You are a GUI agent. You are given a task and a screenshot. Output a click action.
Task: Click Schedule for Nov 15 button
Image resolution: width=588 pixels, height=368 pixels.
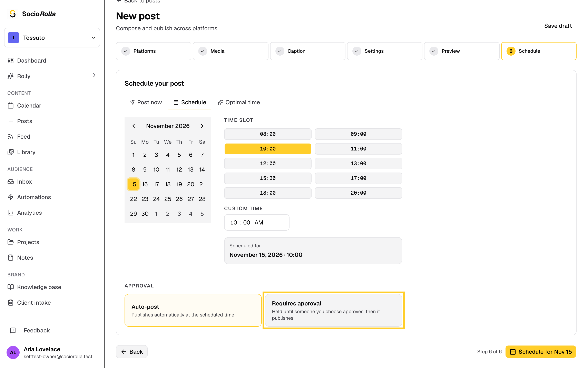pos(541,352)
